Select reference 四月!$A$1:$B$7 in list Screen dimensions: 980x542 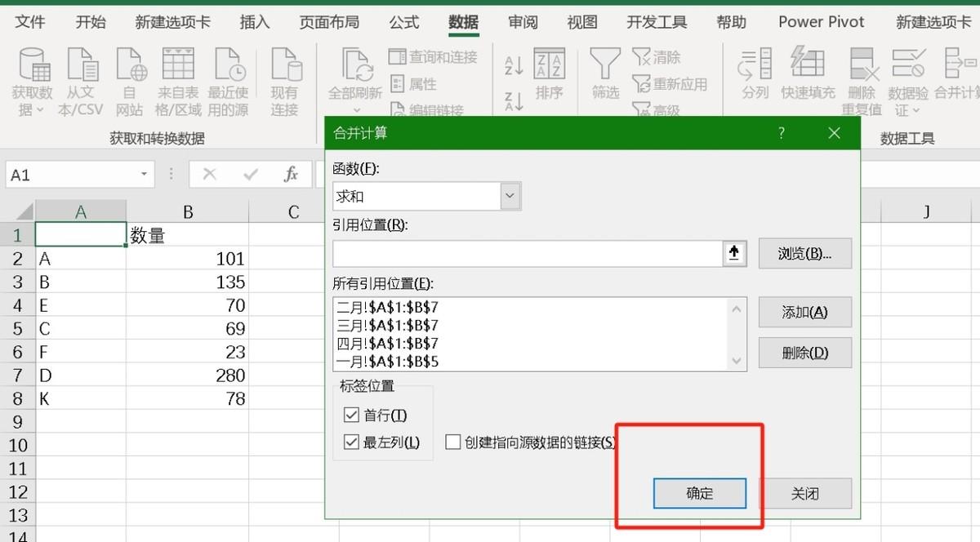(x=387, y=343)
